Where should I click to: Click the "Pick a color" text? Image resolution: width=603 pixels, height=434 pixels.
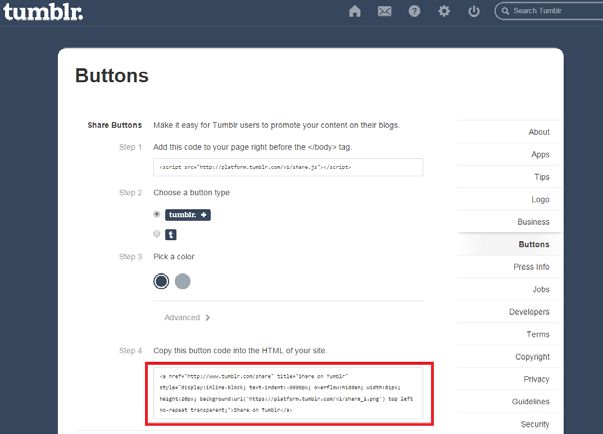pos(174,257)
